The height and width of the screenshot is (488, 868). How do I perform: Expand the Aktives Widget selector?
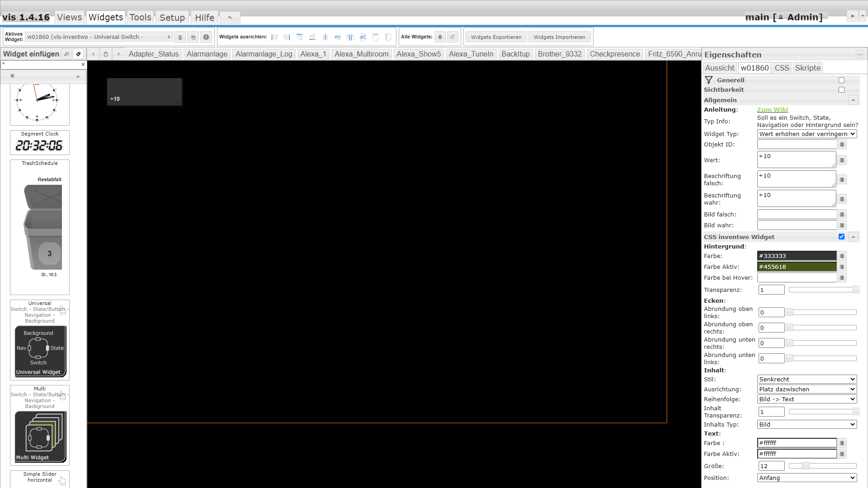[99, 37]
